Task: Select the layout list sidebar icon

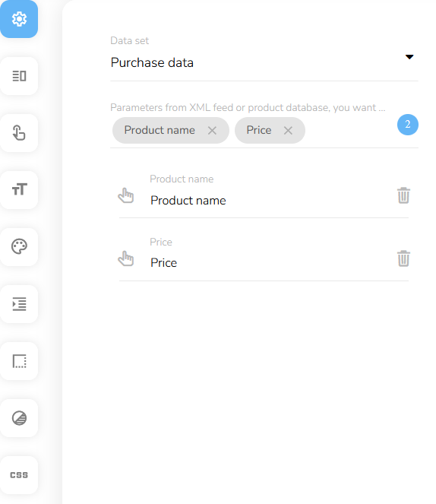Action: (x=19, y=76)
